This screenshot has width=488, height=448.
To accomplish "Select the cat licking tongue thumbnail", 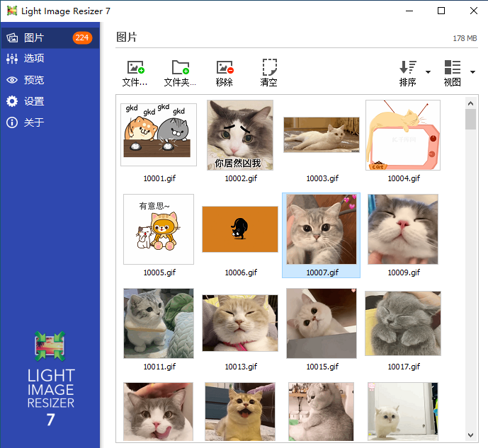I will pyautogui.click(x=158, y=412).
